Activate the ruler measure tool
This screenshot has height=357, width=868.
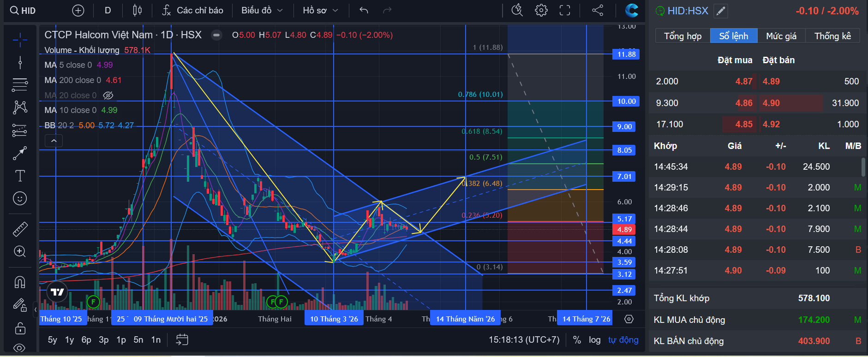coord(20,229)
